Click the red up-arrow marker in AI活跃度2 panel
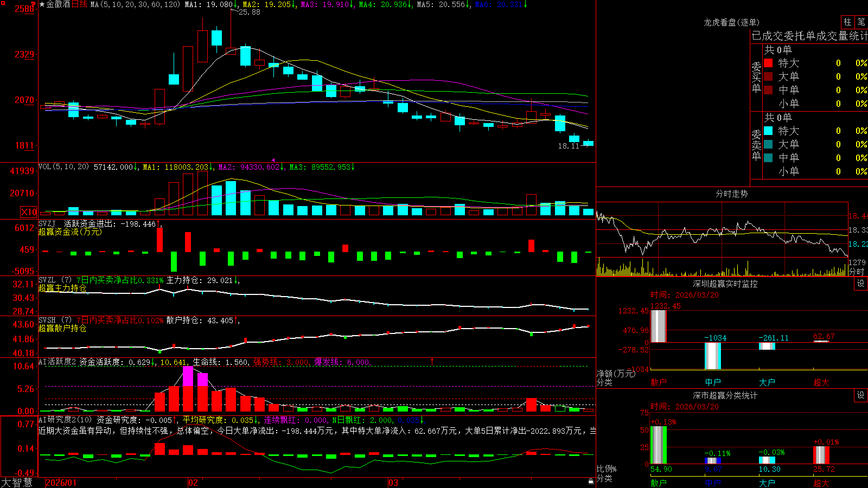 (432, 361)
